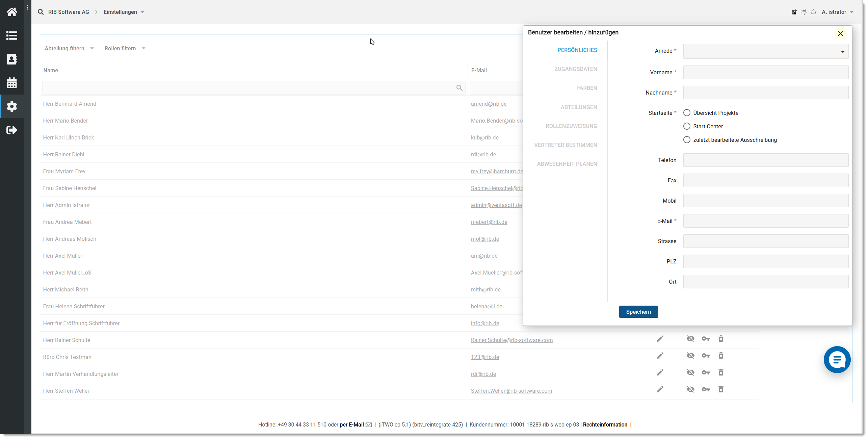Viewport: 868px width, 439px height.
Task: Expand the Abteilung filtern dropdown
Action: click(69, 48)
